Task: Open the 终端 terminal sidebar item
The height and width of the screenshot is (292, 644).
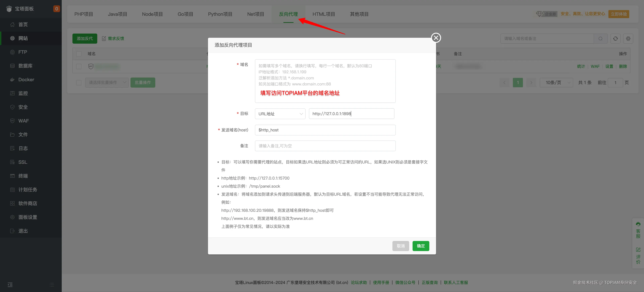Action: 23,176
